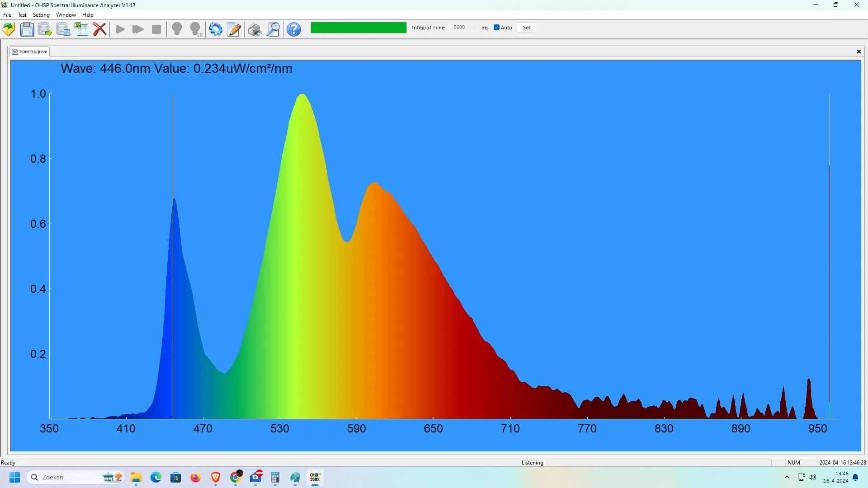Click the gray stop square button
The width and height of the screenshot is (868, 488).
click(156, 29)
